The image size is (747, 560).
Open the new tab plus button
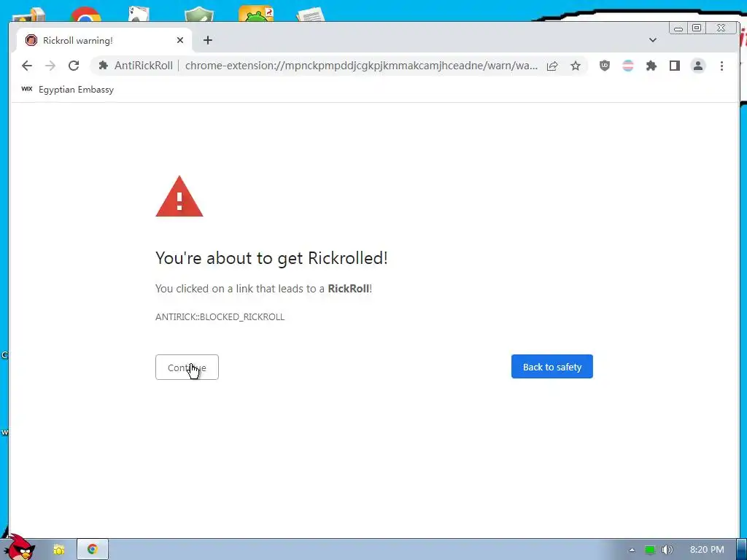pos(208,41)
